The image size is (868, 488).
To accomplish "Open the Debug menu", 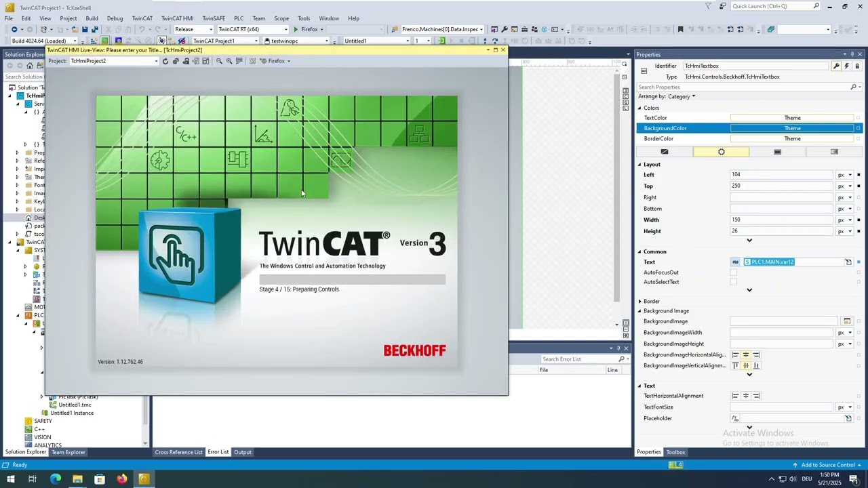I will 115,18.
